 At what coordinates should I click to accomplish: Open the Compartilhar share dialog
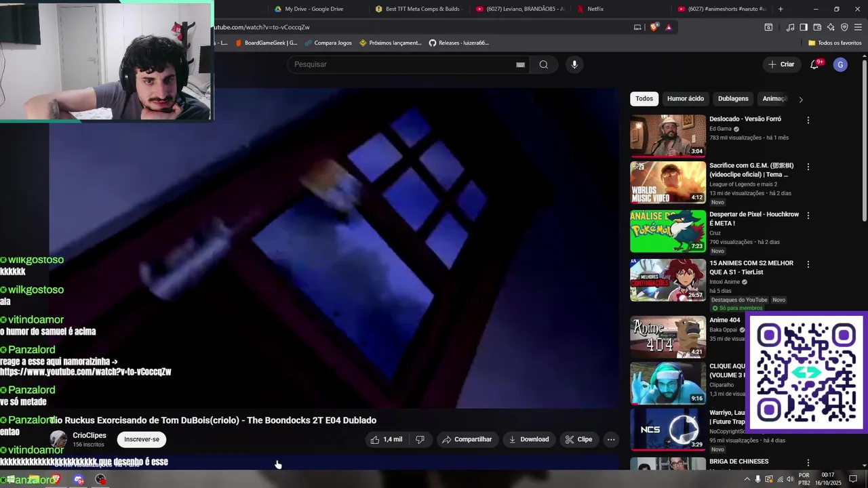pyautogui.click(x=467, y=439)
